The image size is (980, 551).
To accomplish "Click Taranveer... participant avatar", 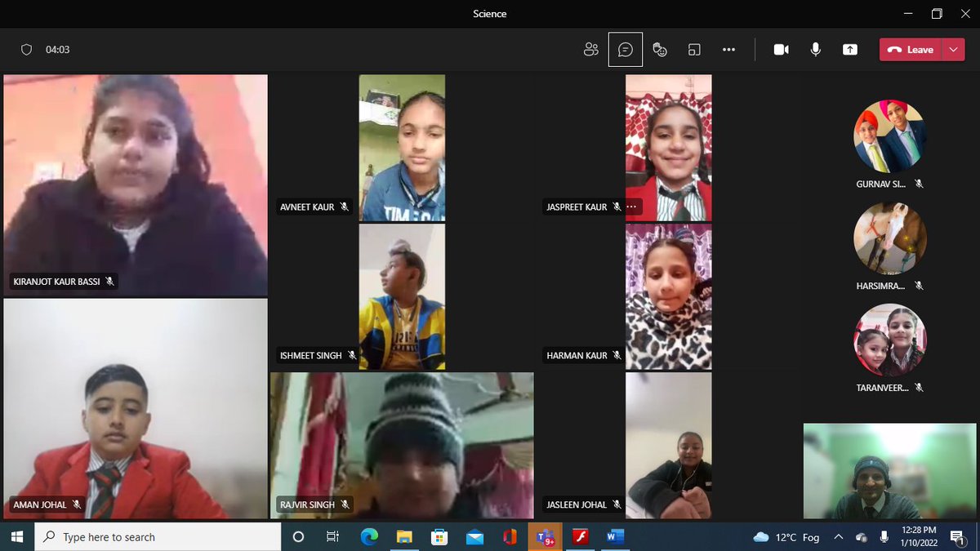I will pyautogui.click(x=890, y=340).
